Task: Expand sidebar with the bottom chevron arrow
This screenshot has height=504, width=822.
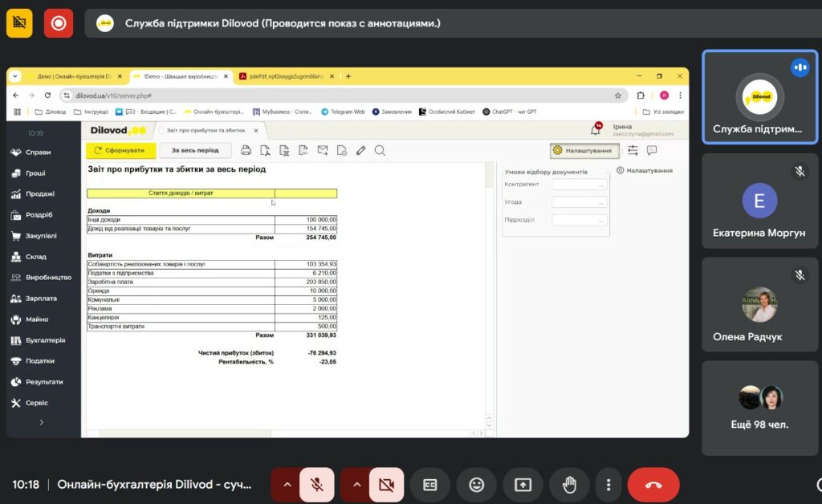Action: coord(42,422)
